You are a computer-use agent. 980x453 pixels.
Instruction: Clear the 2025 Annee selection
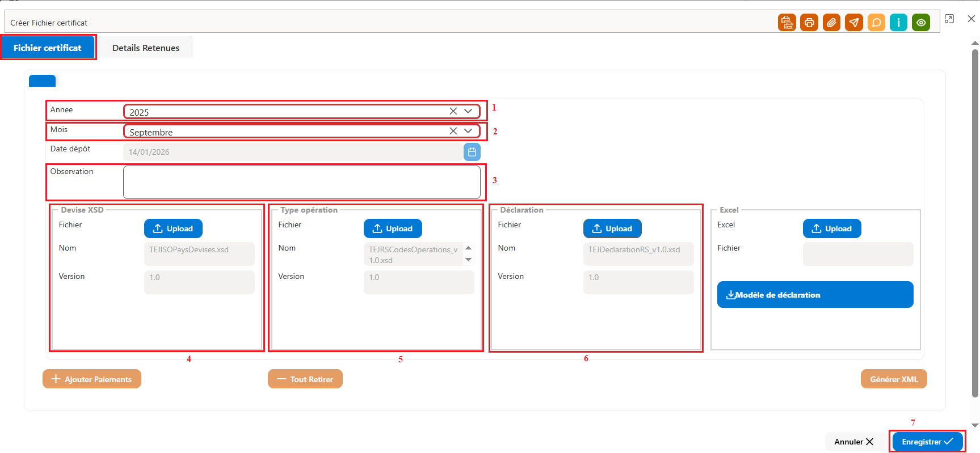[453, 111]
